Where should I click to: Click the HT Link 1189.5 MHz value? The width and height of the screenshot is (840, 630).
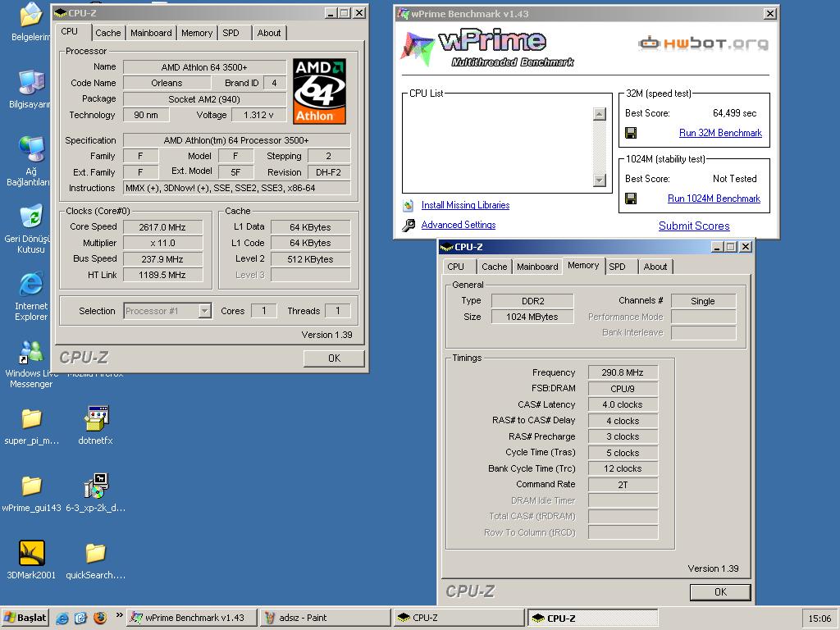163,276
